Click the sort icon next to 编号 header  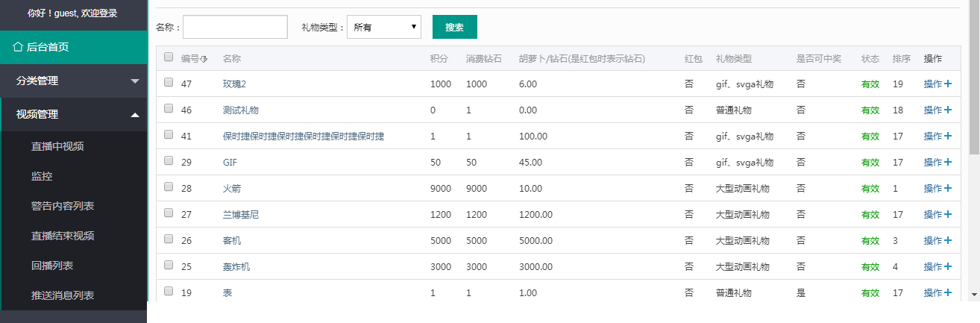[x=204, y=59]
